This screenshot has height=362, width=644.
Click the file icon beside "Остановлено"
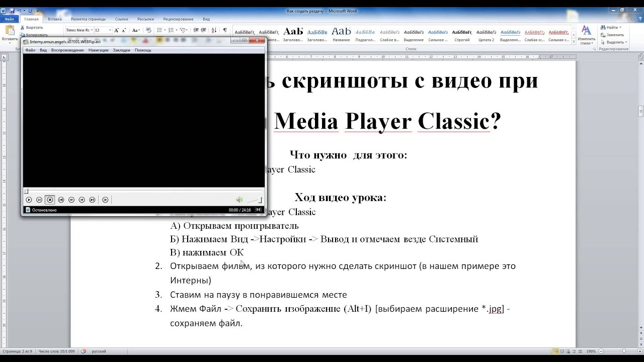(28, 210)
